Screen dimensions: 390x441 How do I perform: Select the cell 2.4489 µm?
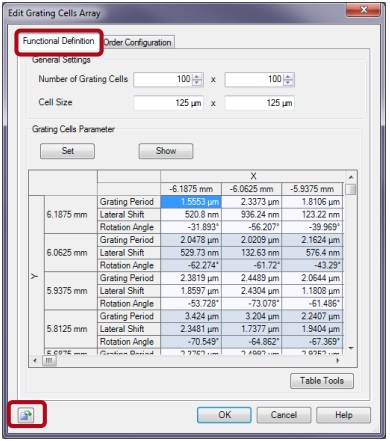[252, 278]
